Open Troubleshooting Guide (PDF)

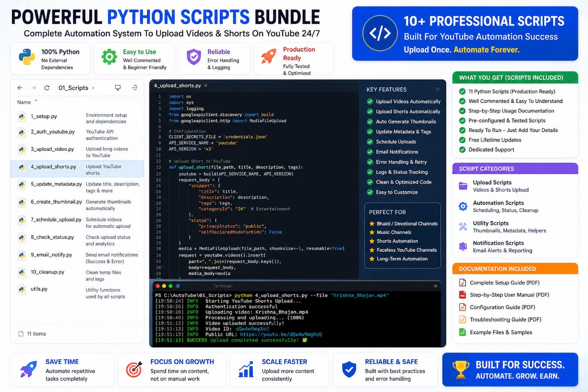pyautogui.click(x=505, y=319)
